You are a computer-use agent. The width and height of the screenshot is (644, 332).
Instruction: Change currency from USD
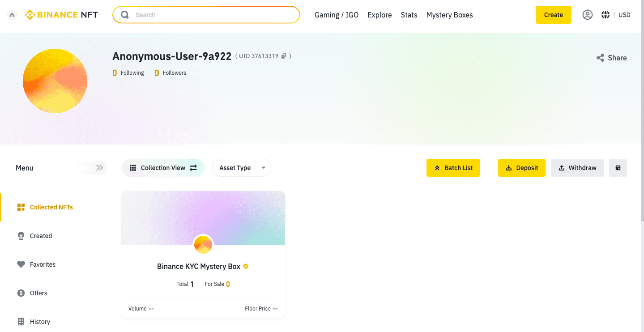click(624, 15)
